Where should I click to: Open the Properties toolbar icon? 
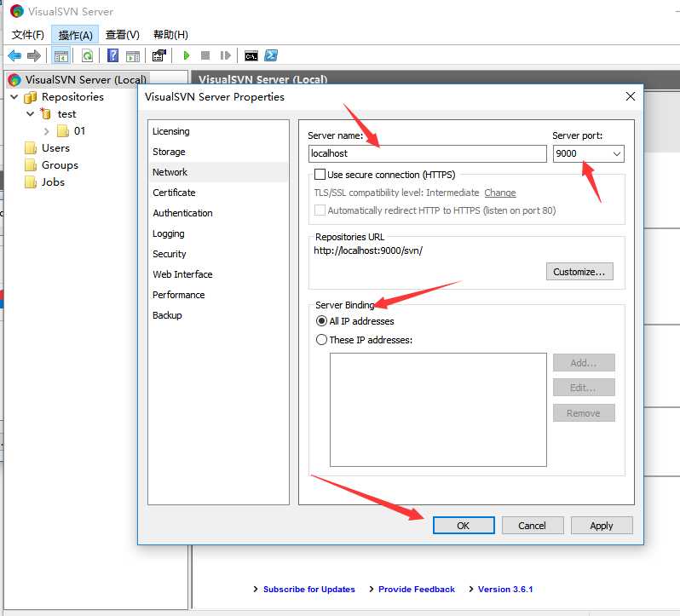click(158, 55)
